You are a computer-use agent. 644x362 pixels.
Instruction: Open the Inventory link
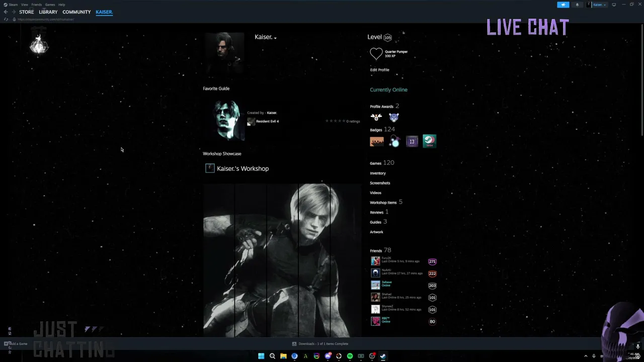[x=378, y=173]
